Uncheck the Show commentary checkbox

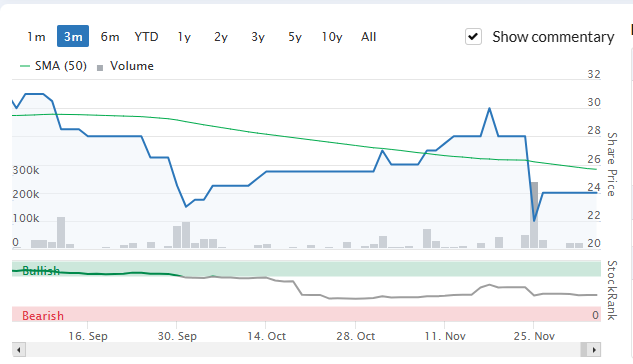(473, 37)
